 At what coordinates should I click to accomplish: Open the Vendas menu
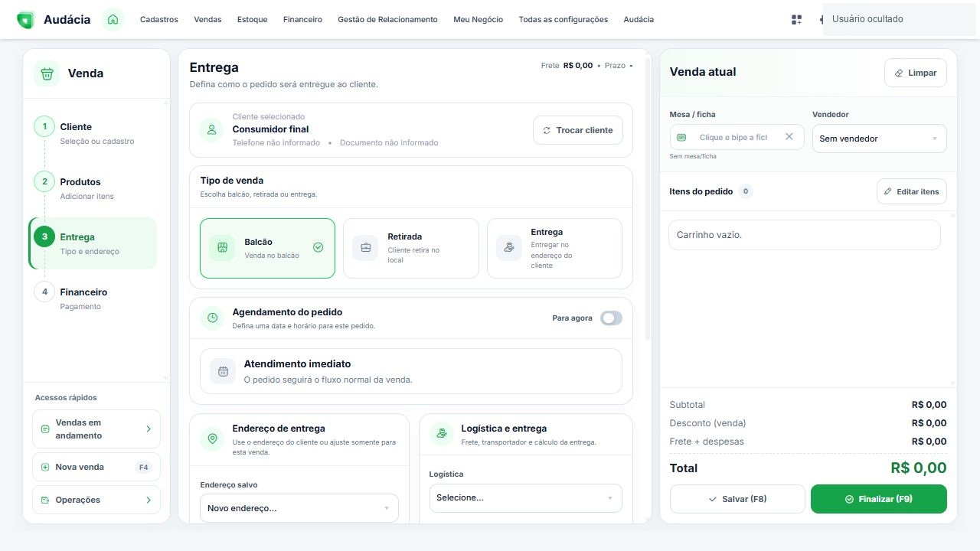(207, 20)
